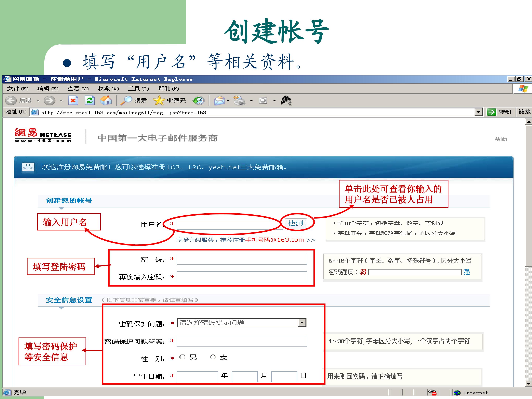
Task: Open the 编辑(E) menu
Action: pyautogui.click(x=48, y=89)
